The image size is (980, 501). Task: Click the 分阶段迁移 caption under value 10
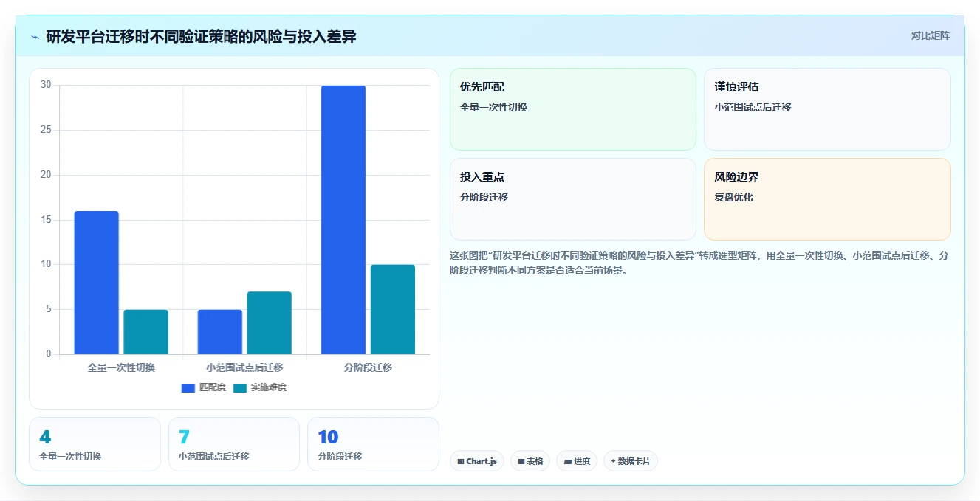(340, 456)
